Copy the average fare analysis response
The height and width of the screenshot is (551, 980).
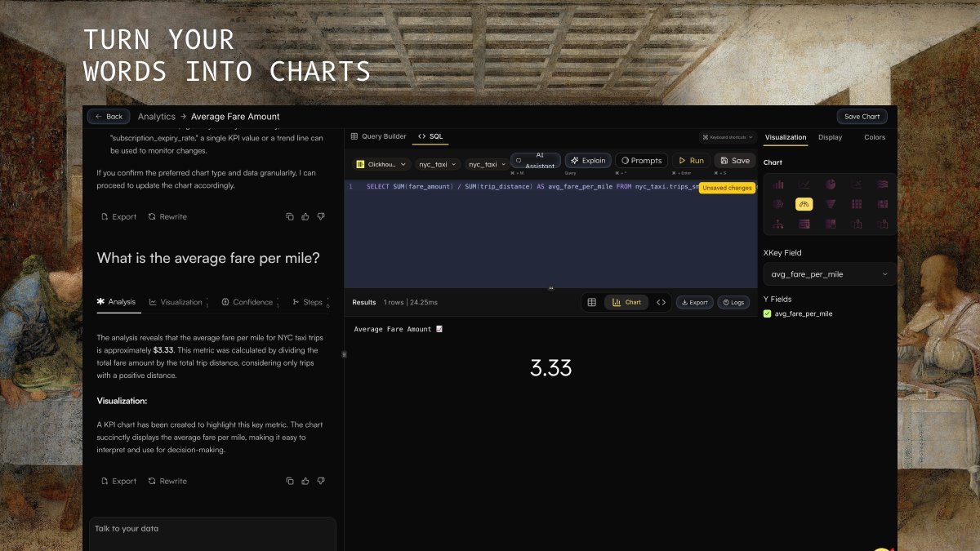[x=290, y=481]
